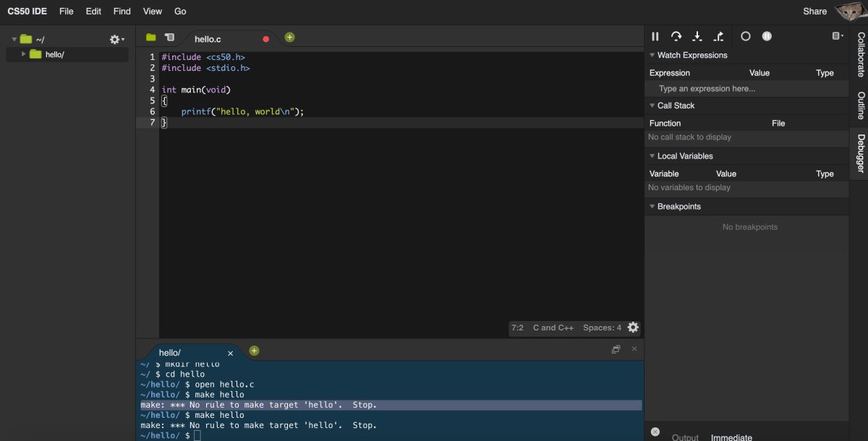Click the File column header in Call Stack
The height and width of the screenshot is (441, 868).
(778, 124)
